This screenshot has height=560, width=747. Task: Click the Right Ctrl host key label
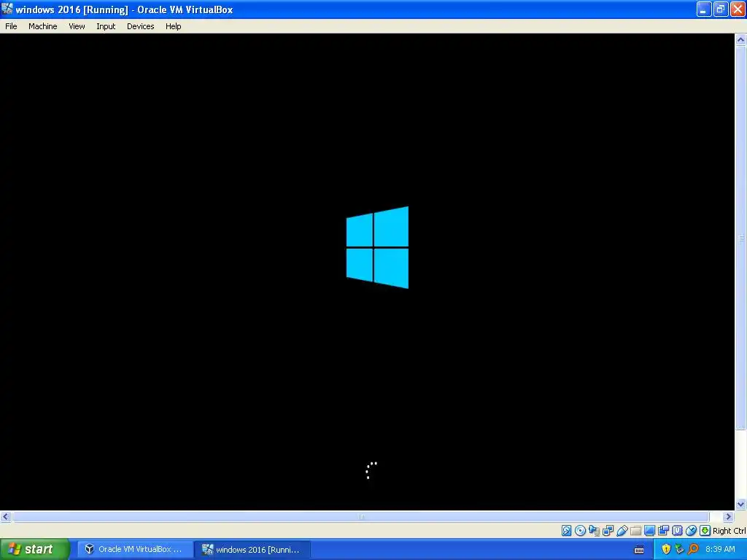pos(729,531)
